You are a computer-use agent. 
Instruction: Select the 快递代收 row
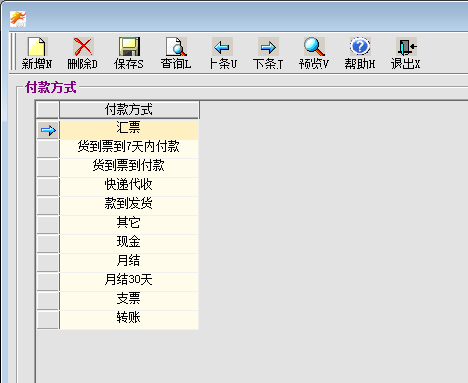pos(129,187)
